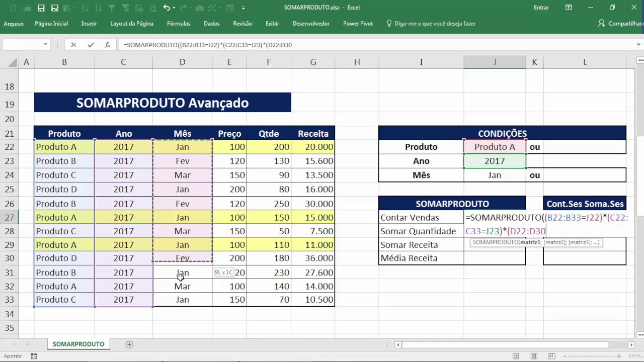Open the Página Inicial ribbon tab
Image resolution: width=644 pixels, height=362 pixels.
(x=51, y=24)
